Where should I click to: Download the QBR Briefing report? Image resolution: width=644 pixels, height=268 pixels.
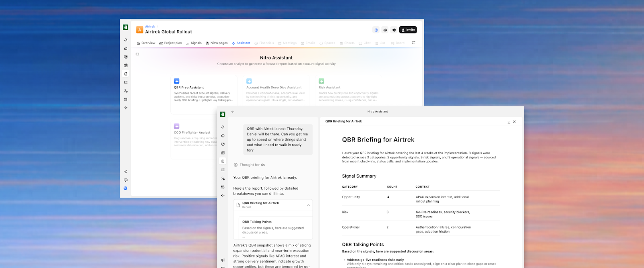point(509,122)
